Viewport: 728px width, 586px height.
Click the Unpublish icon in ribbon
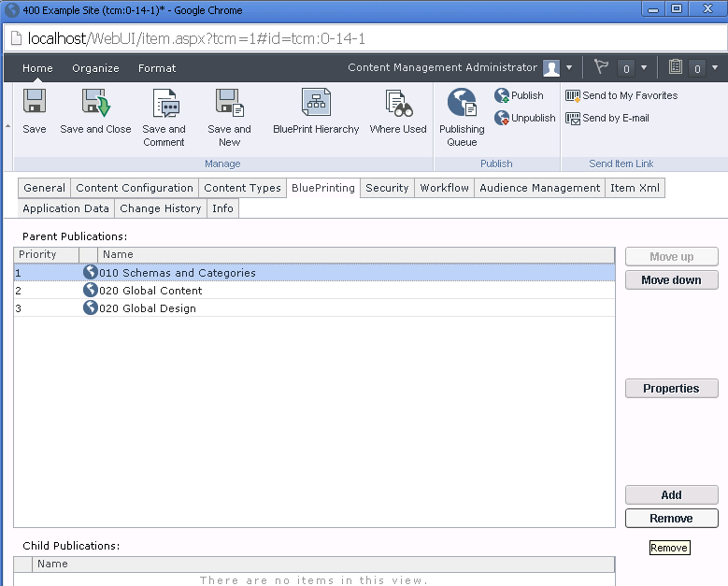[x=502, y=118]
